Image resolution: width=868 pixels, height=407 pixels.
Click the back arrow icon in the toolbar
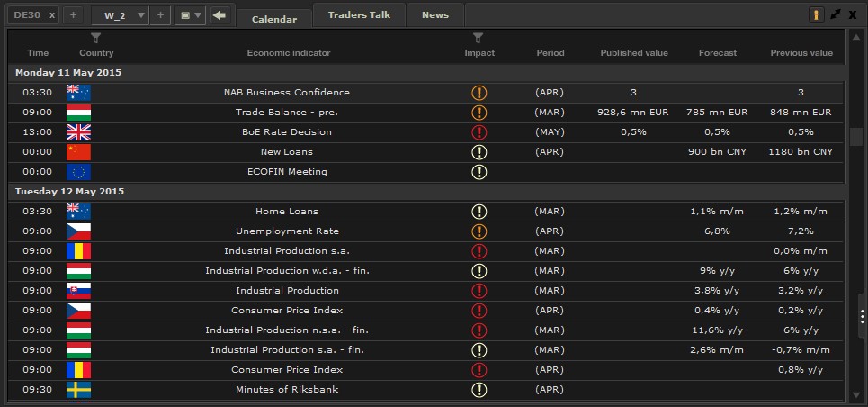click(x=219, y=15)
